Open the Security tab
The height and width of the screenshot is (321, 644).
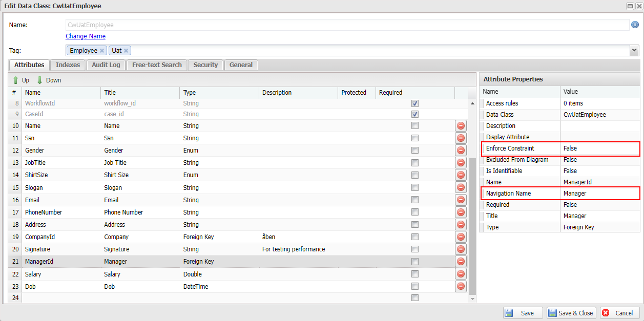coord(206,65)
